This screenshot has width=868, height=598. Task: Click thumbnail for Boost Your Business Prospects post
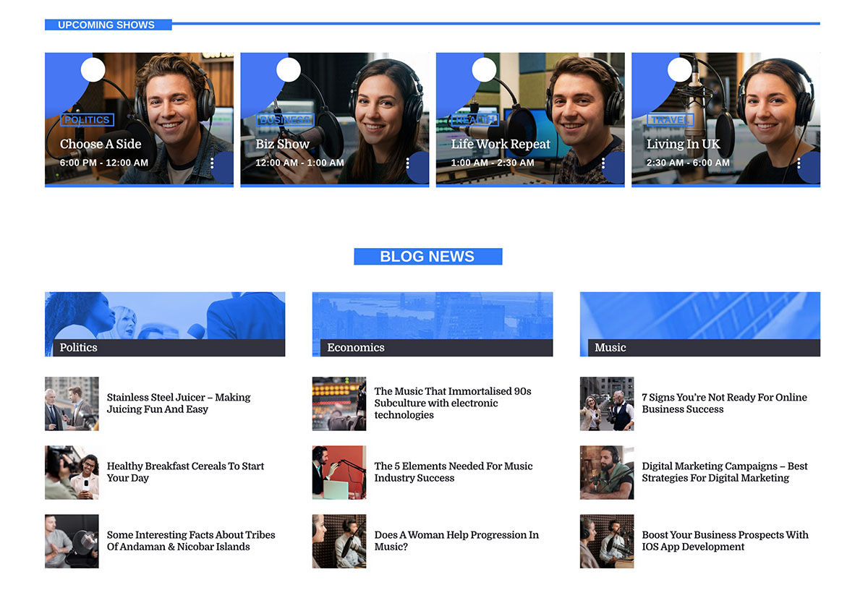[607, 541]
